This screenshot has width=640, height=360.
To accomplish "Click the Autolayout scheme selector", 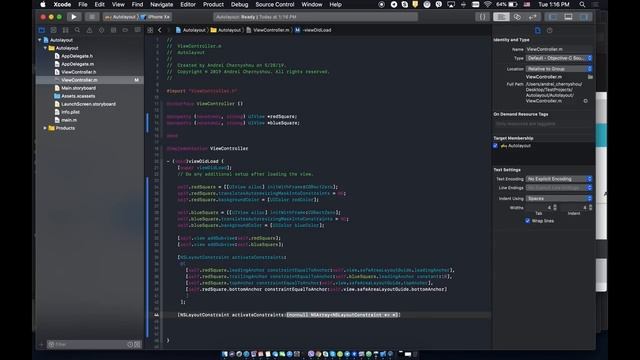I will click(120, 17).
